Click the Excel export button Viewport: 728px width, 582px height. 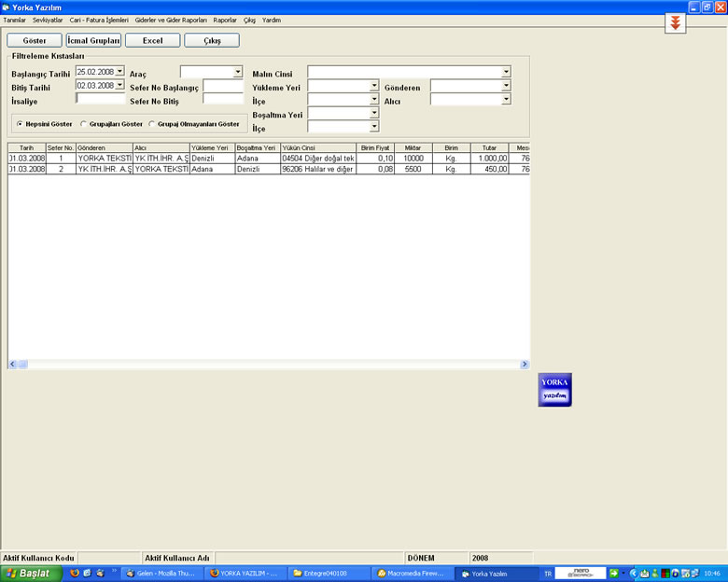[x=153, y=40]
